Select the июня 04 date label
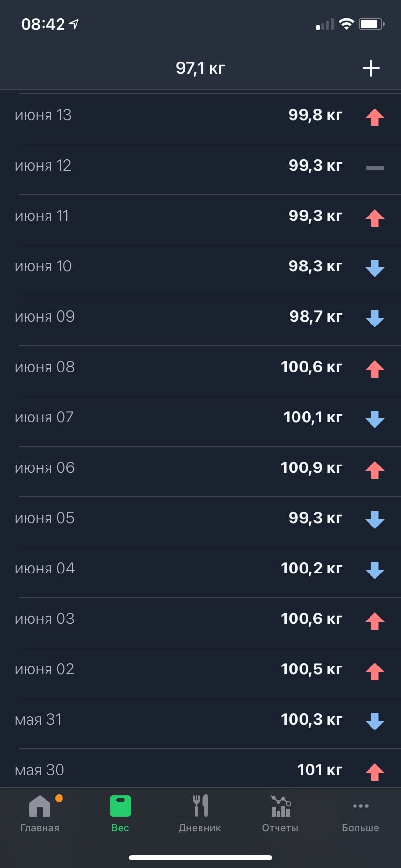The width and height of the screenshot is (401, 868). click(45, 569)
